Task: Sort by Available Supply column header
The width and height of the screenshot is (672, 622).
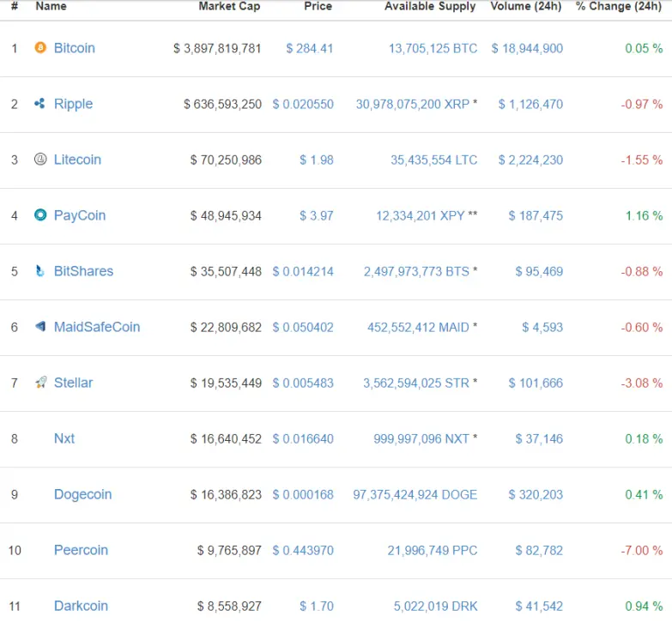Action: click(x=430, y=6)
